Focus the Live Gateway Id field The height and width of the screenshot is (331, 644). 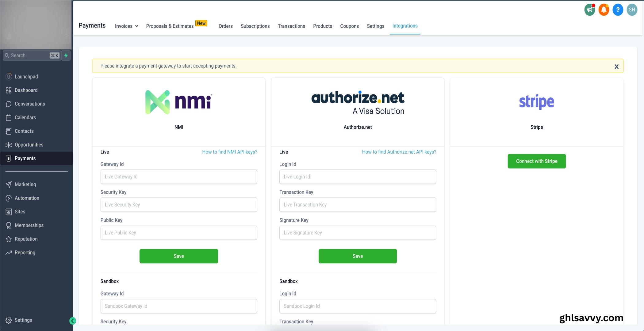(179, 177)
